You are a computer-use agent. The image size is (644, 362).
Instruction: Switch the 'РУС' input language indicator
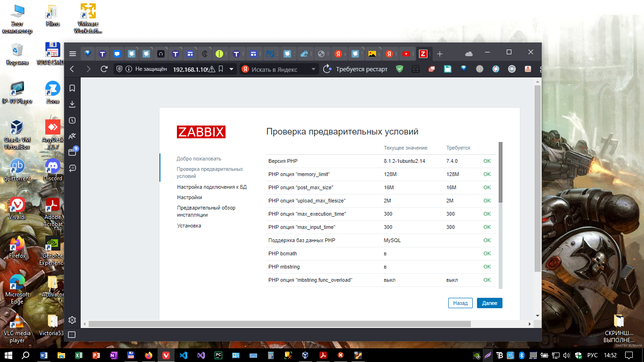(592, 355)
